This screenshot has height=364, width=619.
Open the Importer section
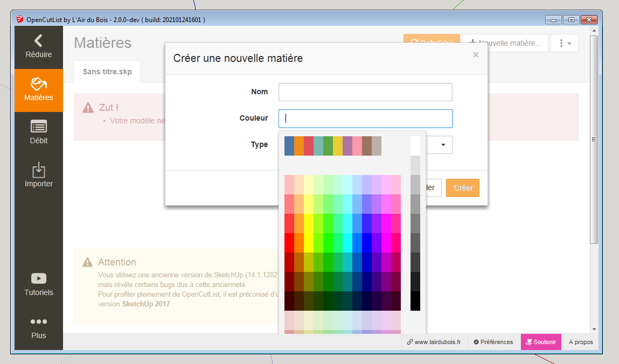point(39,176)
